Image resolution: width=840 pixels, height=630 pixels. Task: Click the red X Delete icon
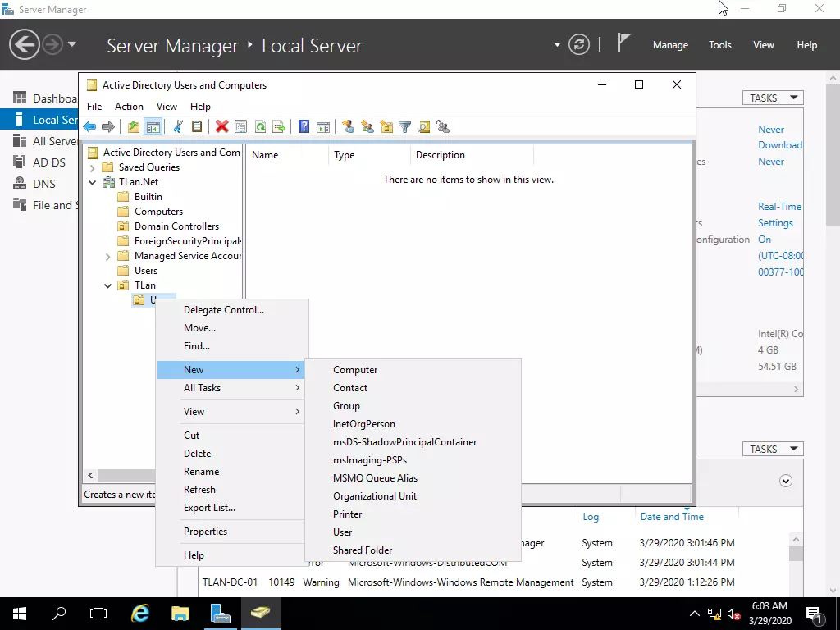[x=221, y=127]
